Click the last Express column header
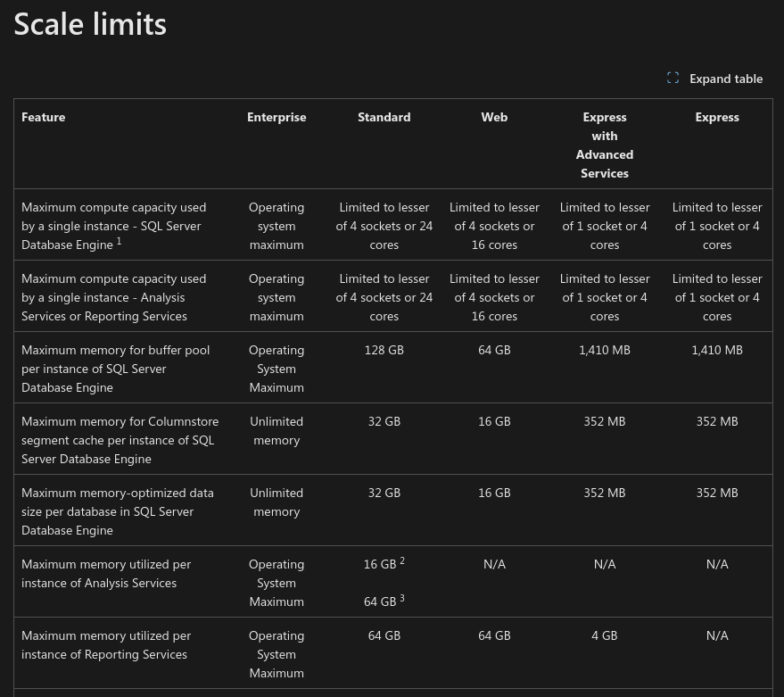Image resolution: width=784 pixels, height=697 pixels. [717, 117]
